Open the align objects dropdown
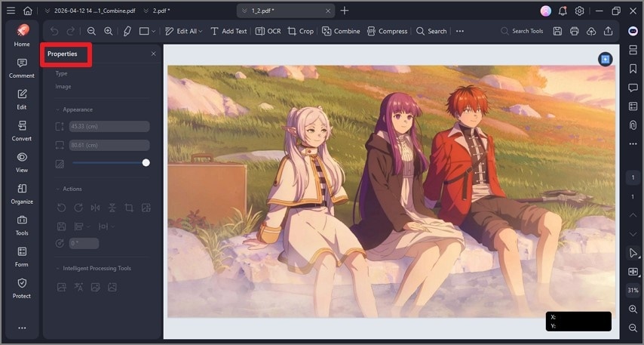 point(82,226)
